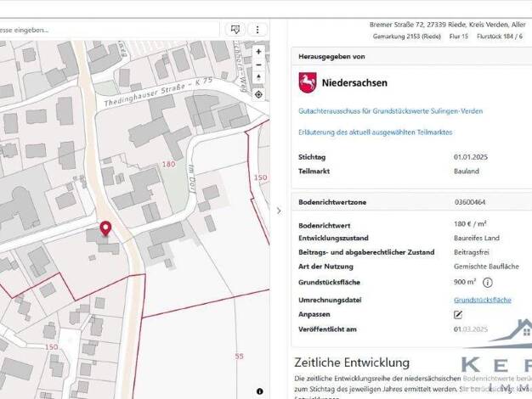Open the Grundstücksfläche conversion file link
The height and width of the screenshot is (399, 532).
pos(482,300)
